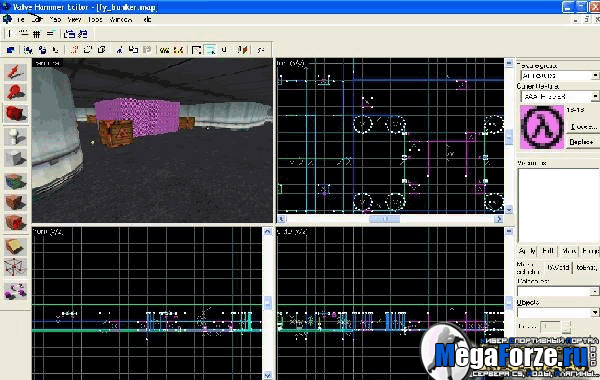This screenshot has width=600, height=380.
Task: Click the pink lambda texture preview
Action: tap(541, 127)
